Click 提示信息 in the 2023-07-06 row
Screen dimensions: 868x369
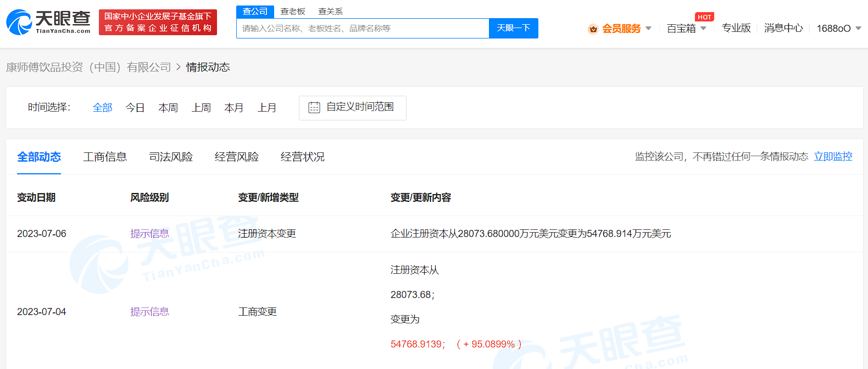pos(149,234)
